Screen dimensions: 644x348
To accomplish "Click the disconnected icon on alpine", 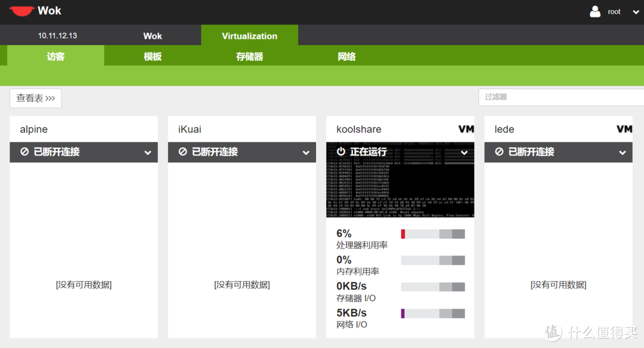I will coord(24,152).
